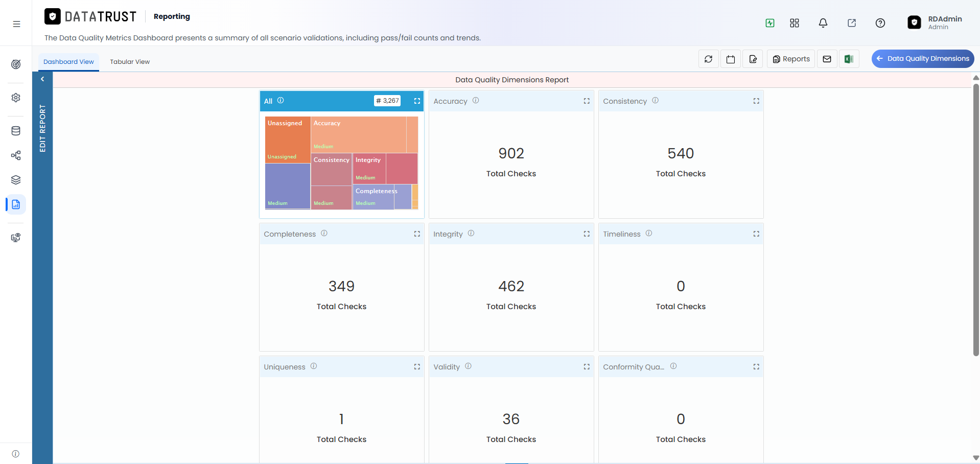Select the Accuracy treemap block
This screenshot has height=464, width=980.
(x=359, y=134)
